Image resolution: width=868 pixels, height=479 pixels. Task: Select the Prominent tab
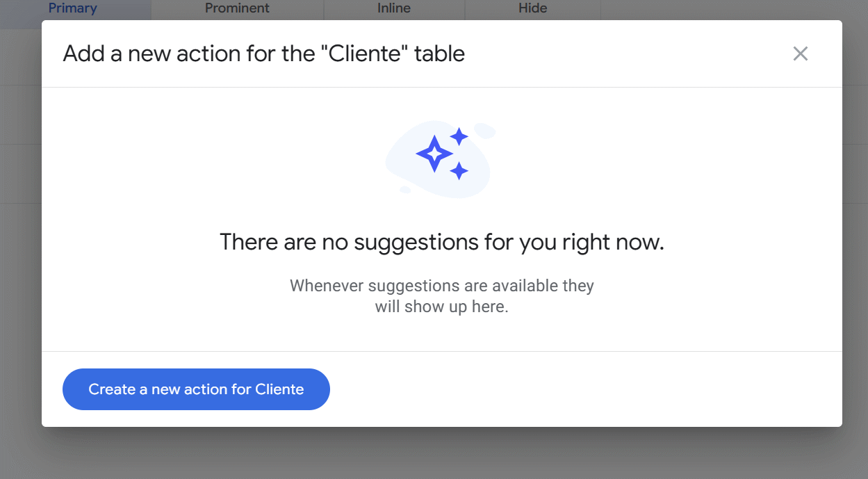point(237,8)
